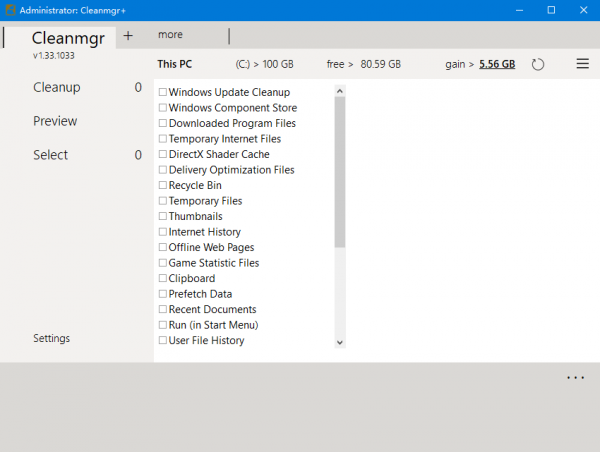The image size is (600, 452).
Task: Click the Cleanup button in sidebar
Action: tap(56, 87)
